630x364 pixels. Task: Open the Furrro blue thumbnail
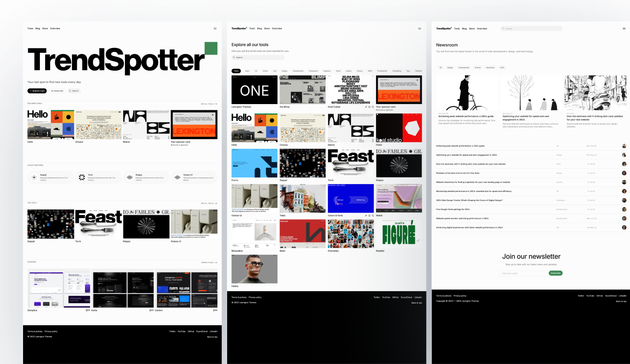254,163
